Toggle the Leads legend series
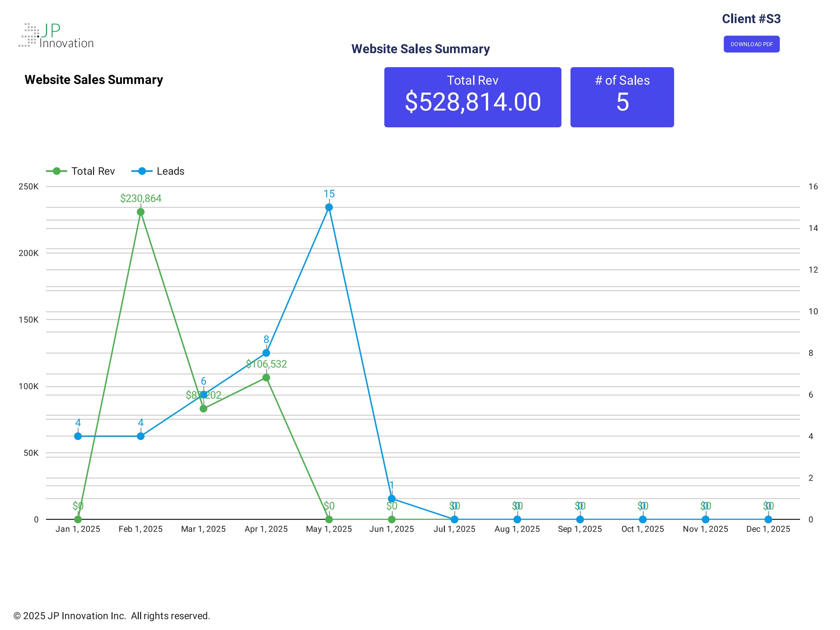840x630 pixels. pos(170,171)
